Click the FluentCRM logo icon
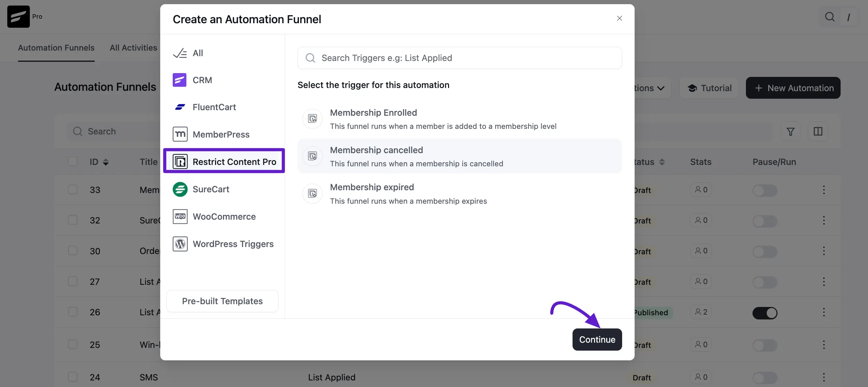 [18, 17]
